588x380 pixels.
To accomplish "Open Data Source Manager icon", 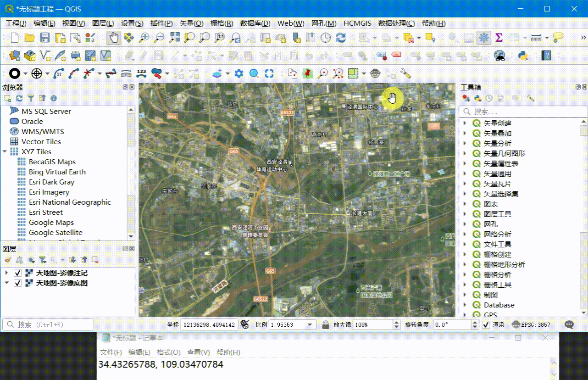I will tap(15, 56).
